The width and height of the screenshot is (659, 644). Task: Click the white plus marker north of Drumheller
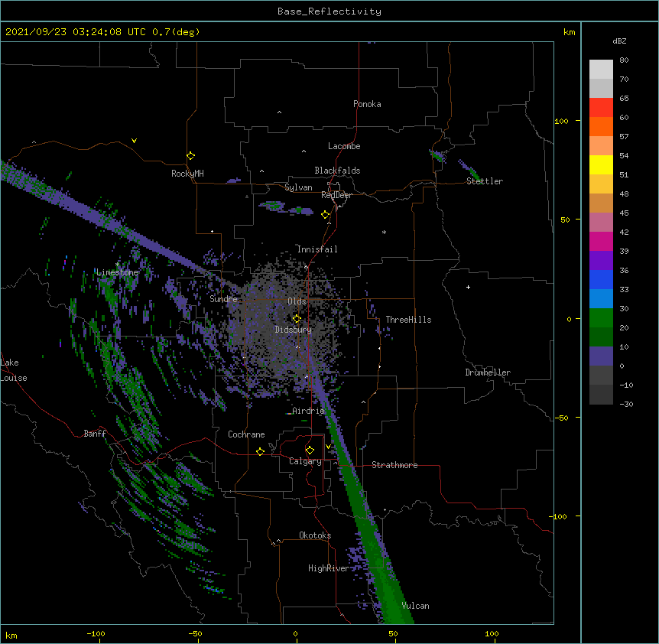coord(468,287)
